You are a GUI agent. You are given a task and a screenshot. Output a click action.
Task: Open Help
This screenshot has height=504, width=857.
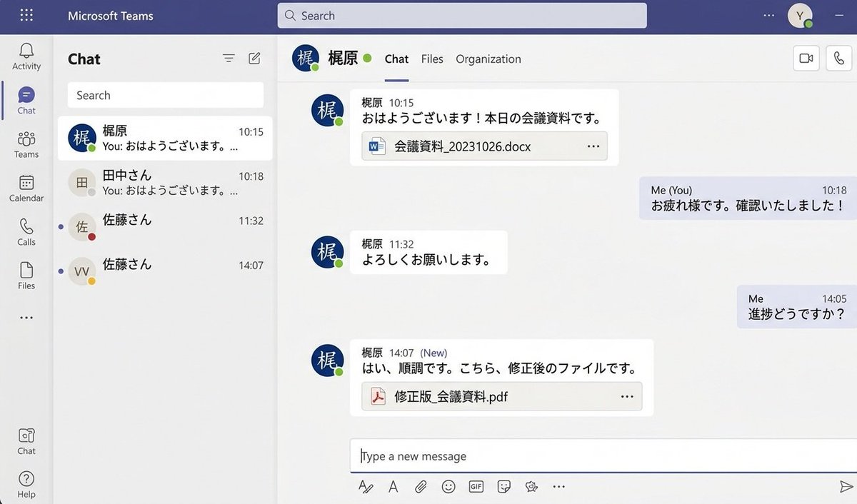[26, 485]
